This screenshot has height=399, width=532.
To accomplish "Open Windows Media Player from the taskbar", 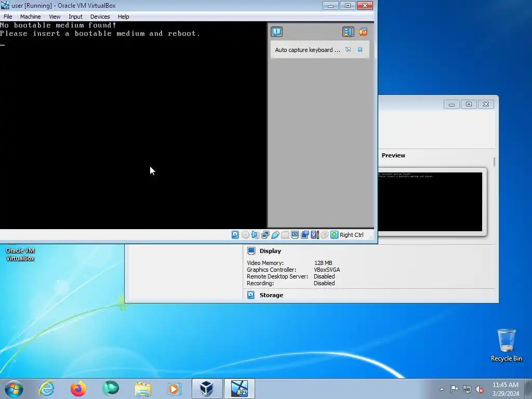I will point(175,389).
